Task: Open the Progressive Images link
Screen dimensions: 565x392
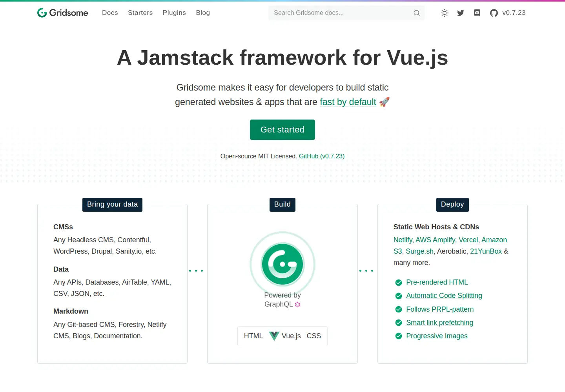Action: pos(437,336)
